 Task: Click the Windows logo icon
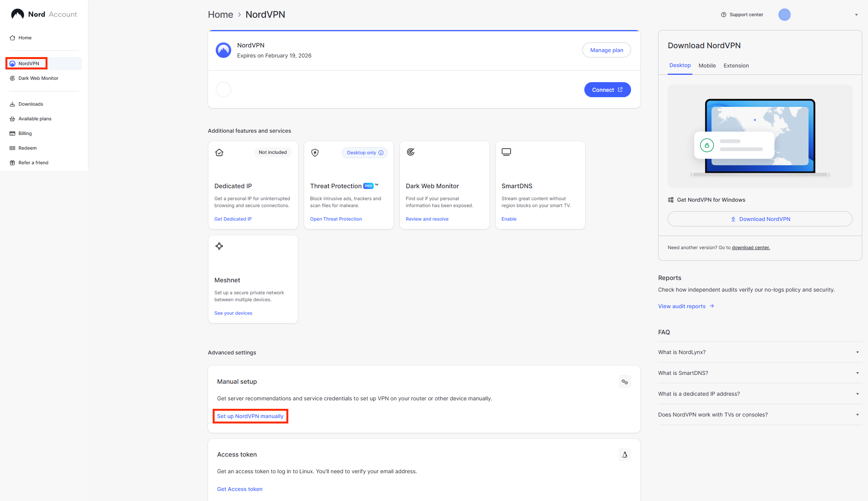point(671,200)
